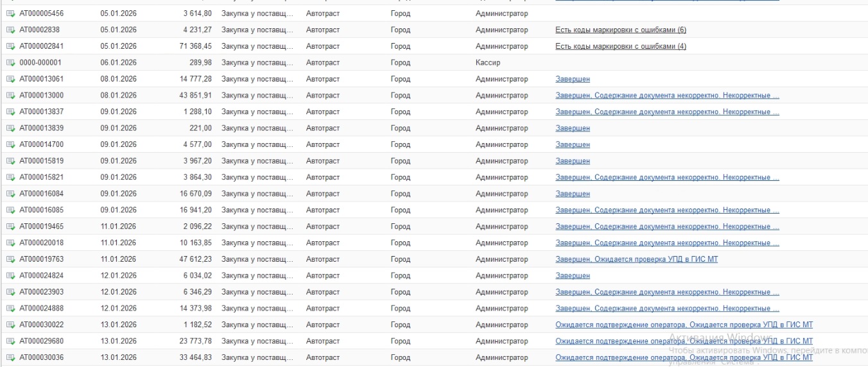The image size is (868, 367).
Task: Click the document icon beside AT000016084
Action: 10,194
